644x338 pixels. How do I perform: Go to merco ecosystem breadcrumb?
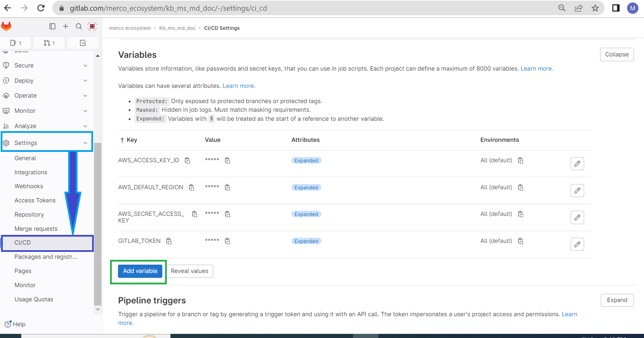point(130,28)
